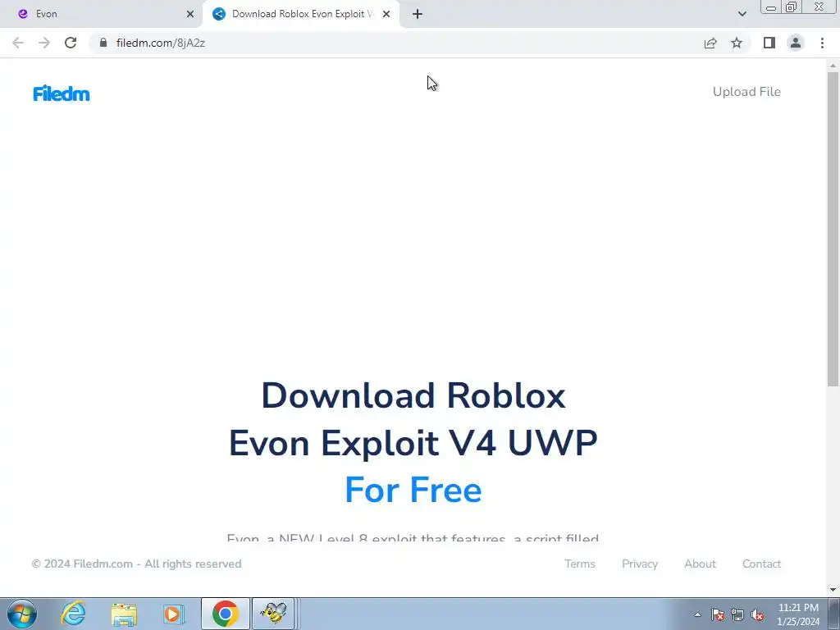Click the Filedm logo
This screenshot has height=630, width=840.
coord(61,94)
